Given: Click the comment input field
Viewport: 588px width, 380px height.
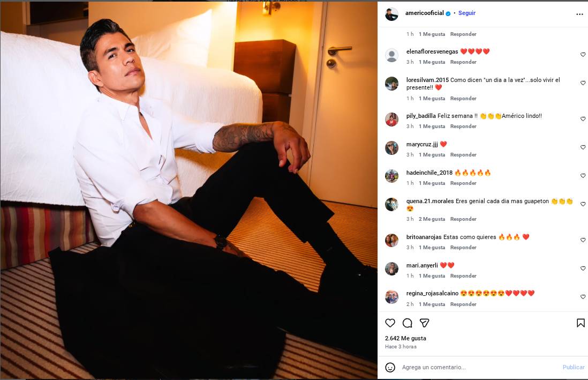Looking at the screenshot, I should [x=477, y=367].
